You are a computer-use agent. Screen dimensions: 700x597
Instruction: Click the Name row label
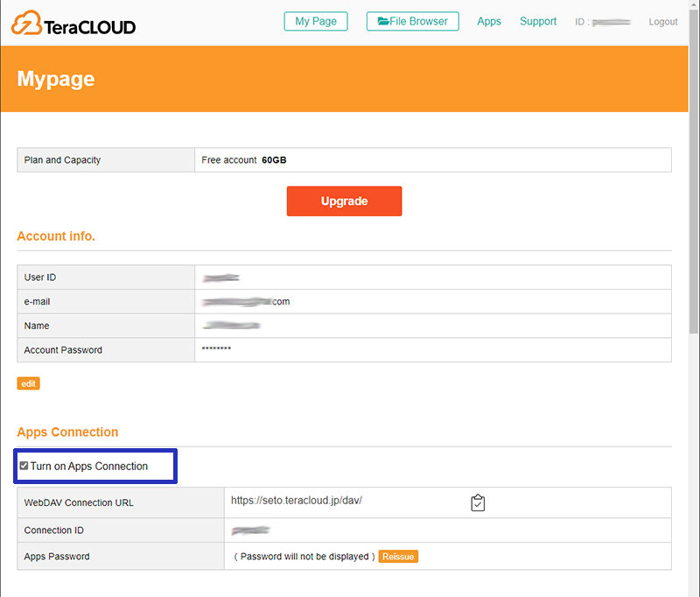[x=37, y=326]
